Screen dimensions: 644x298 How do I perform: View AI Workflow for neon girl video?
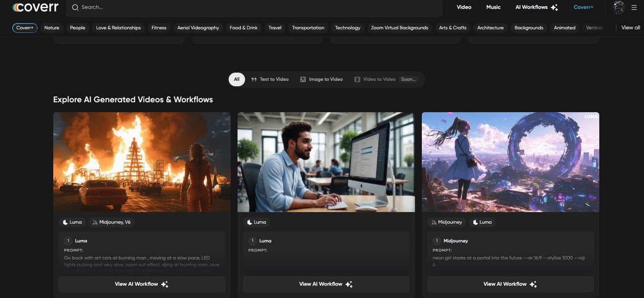[x=510, y=284]
